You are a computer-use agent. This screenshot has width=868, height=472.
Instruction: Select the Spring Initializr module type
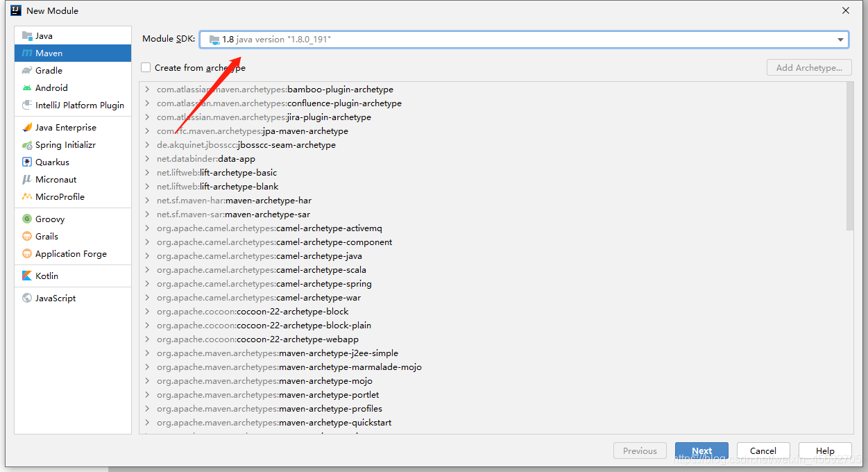pyautogui.click(x=65, y=145)
